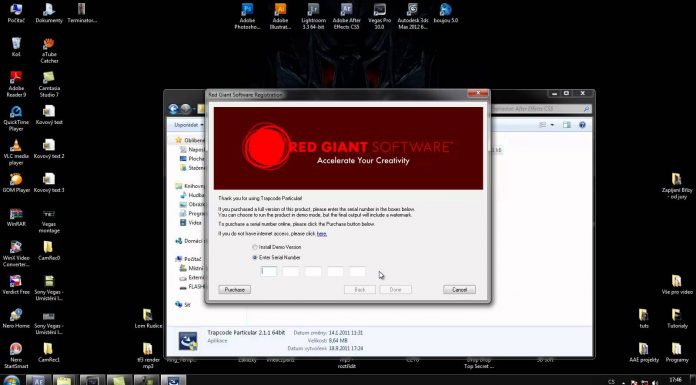Select the Nero Home desktop icon
The height and width of the screenshot is (385, 696).
click(x=16, y=319)
